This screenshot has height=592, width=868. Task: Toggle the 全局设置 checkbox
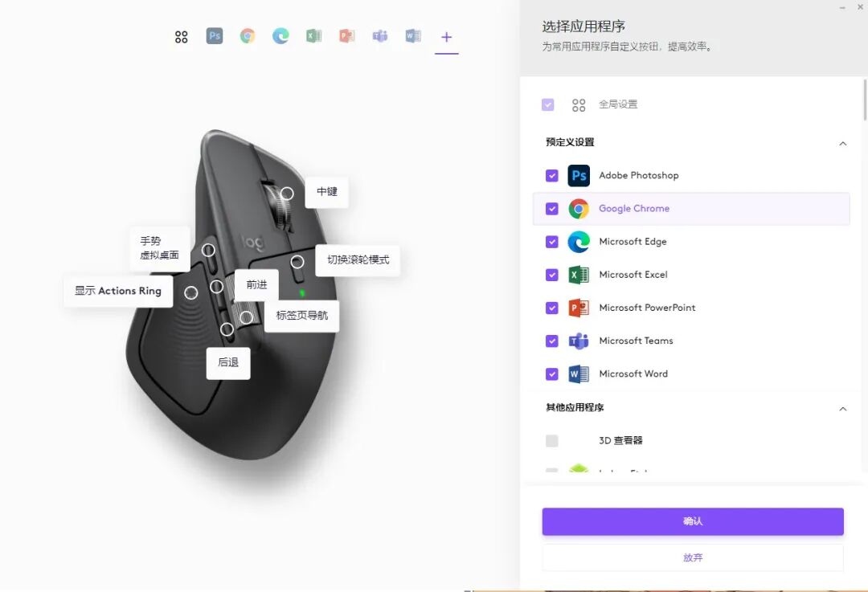547,104
